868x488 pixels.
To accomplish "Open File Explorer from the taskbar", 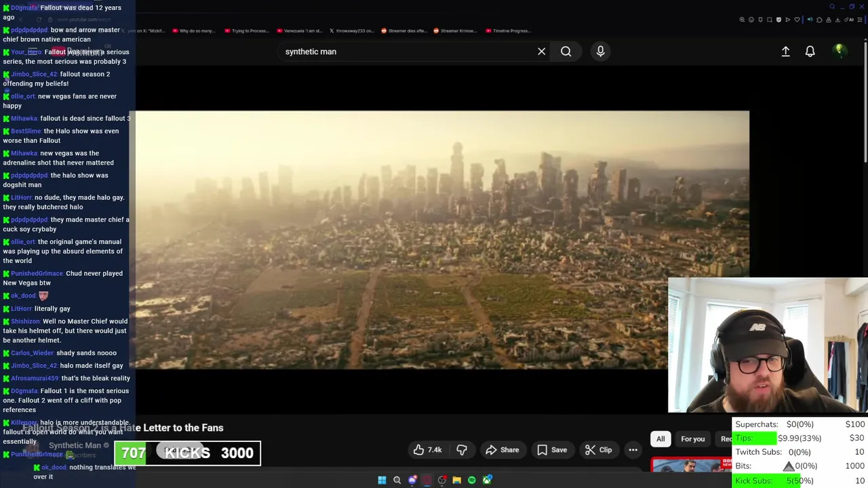I will tap(457, 480).
